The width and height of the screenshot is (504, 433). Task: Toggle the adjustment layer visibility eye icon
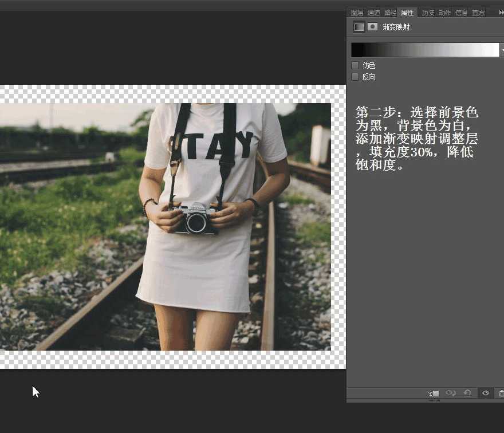pos(485,393)
